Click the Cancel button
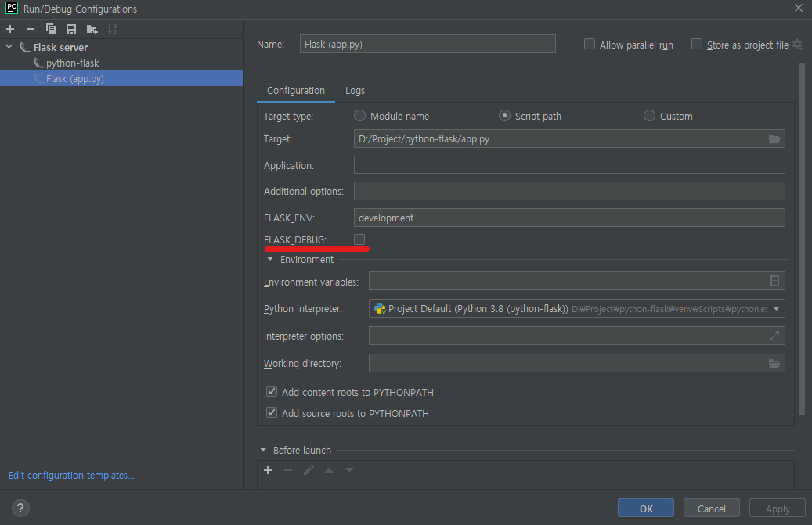Screen dimensions: 812x525 point(712,509)
